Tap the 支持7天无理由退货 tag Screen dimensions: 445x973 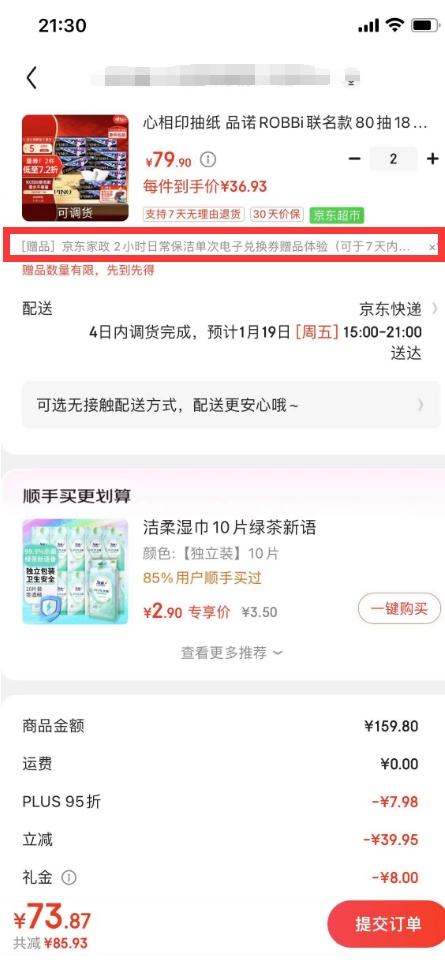[194, 215]
